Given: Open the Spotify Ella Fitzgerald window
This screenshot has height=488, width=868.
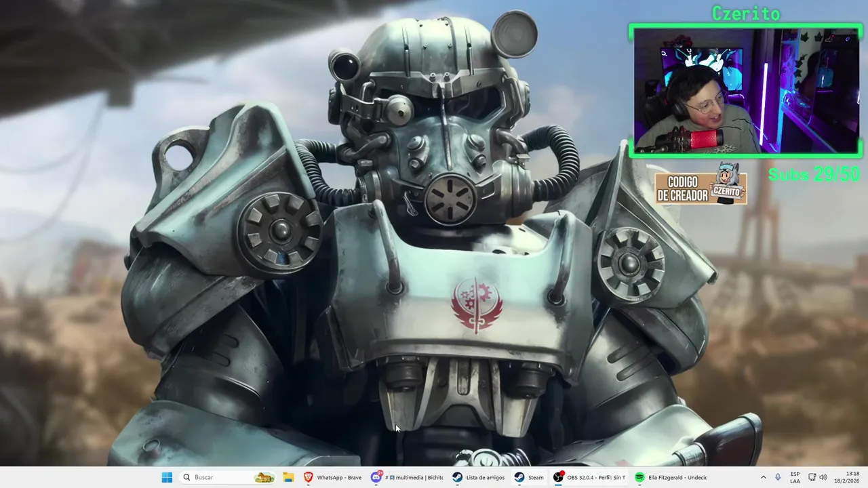Looking at the screenshot, I should pyautogui.click(x=671, y=477).
